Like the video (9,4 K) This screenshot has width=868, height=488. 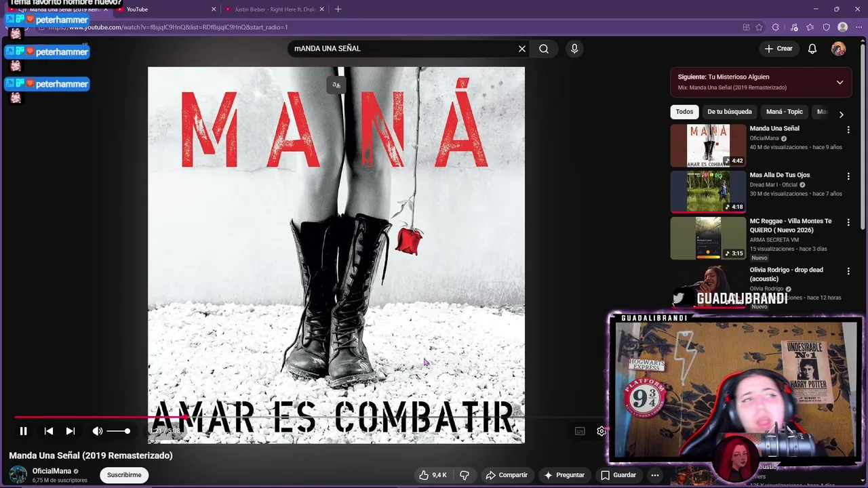(x=433, y=475)
